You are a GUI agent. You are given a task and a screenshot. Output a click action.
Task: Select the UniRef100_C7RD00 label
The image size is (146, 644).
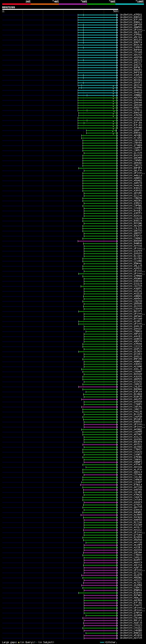coord(131,555)
